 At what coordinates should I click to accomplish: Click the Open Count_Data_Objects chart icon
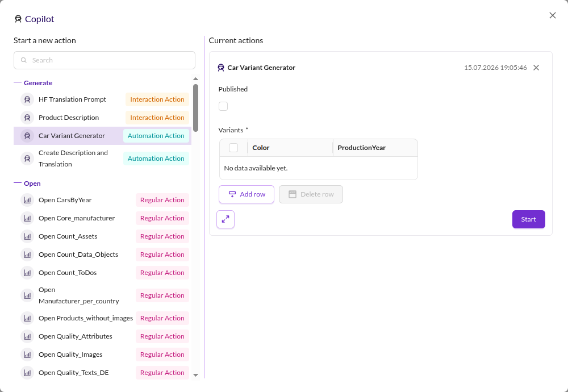(27, 255)
